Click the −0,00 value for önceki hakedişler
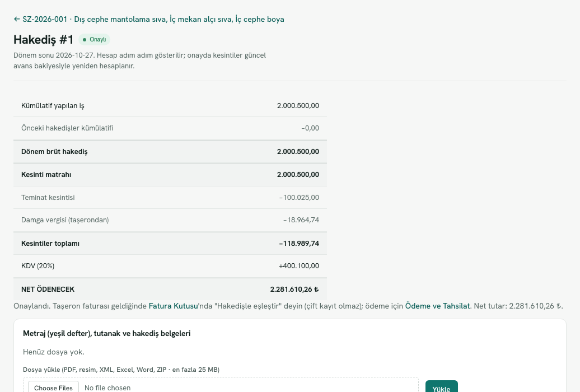The image size is (580, 392). 310,128
